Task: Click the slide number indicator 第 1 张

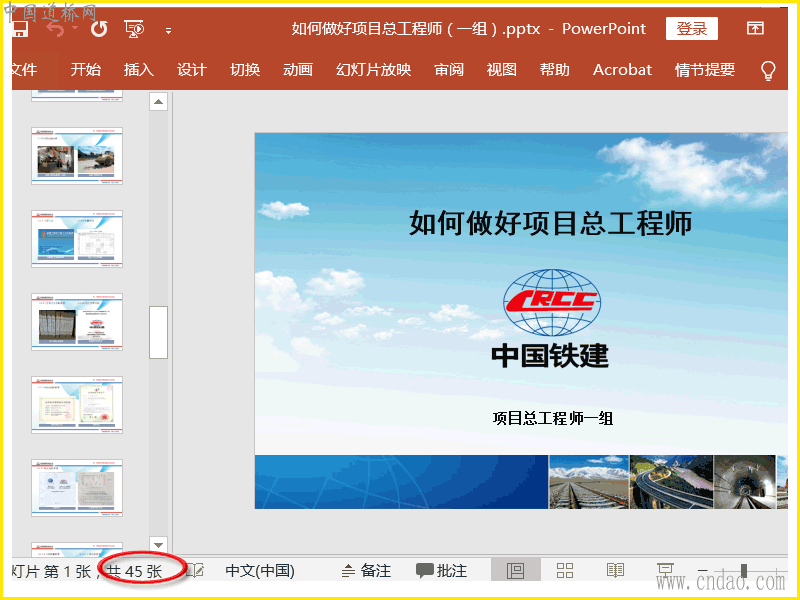Action: 68,571
